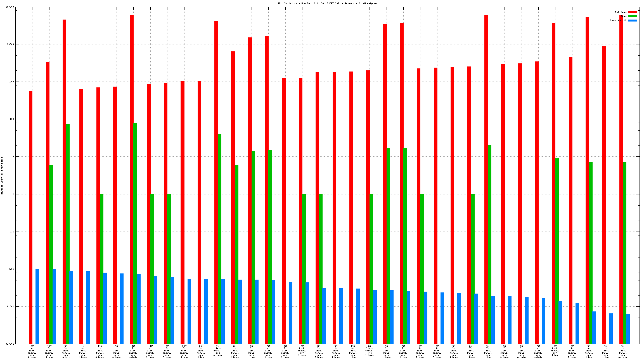Click the Not Spam legend label
The height and width of the screenshot is (362, 644).
pyautogui.click(x=621, y=12)
